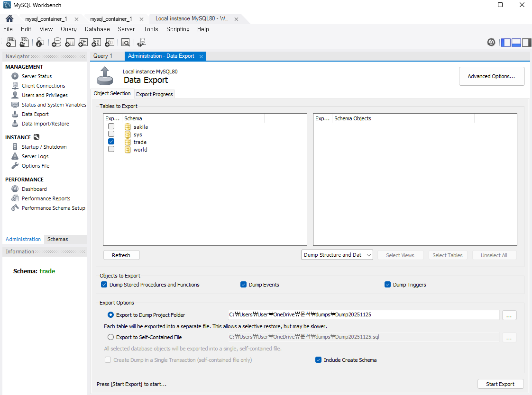
Task: Select the sakila schema row
Action: tap(205, 127)
